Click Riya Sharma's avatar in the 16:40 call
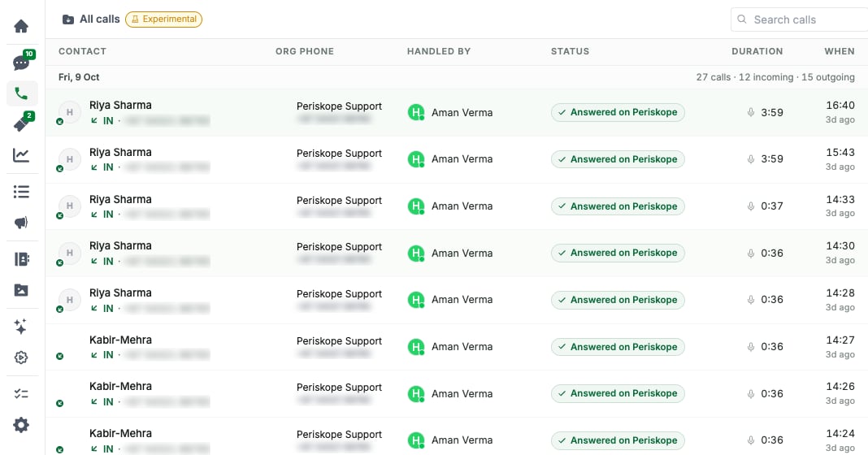The width and height of the screenshot is (868, 455). click(70, 112)
